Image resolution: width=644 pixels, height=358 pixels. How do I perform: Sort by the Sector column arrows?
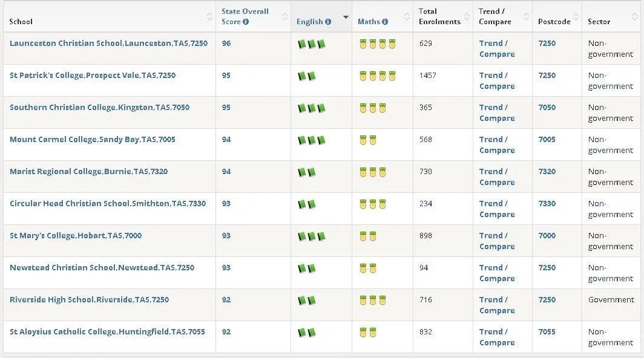634,17
